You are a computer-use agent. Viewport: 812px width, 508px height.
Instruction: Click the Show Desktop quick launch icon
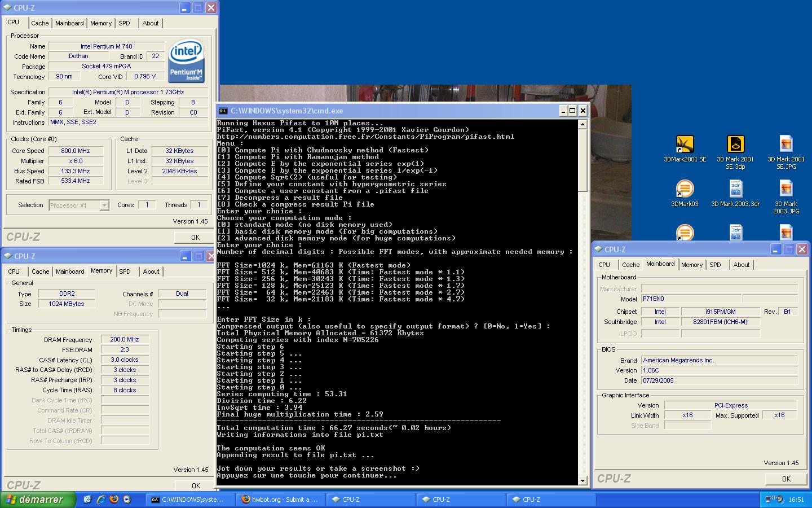87,500
